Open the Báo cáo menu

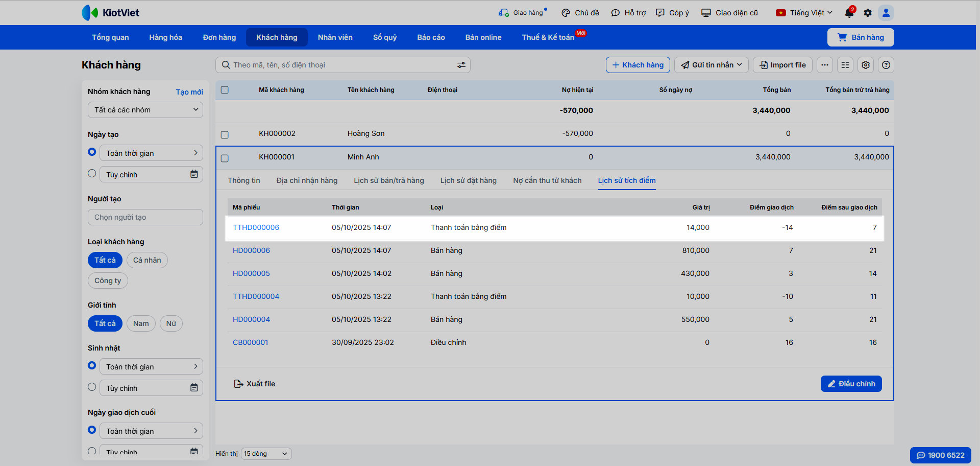pyautogui.click(x=431, y=37)
